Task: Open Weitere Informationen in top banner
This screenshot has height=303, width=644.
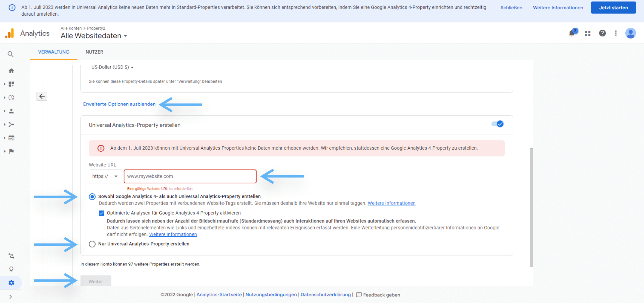Action: (x=558, y=7)
